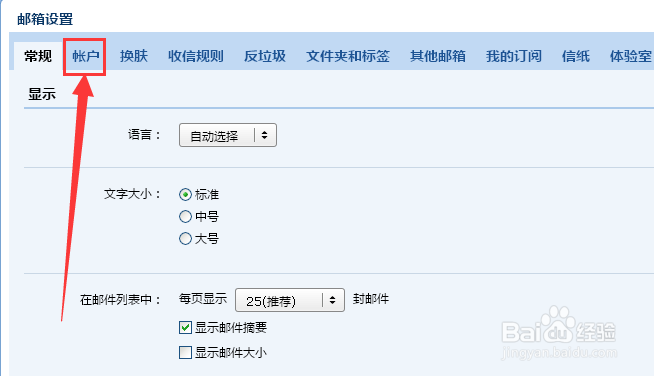Open the 体验室 tab
The width and height of the screenshot is (654, 376).
tap(630, 56)
